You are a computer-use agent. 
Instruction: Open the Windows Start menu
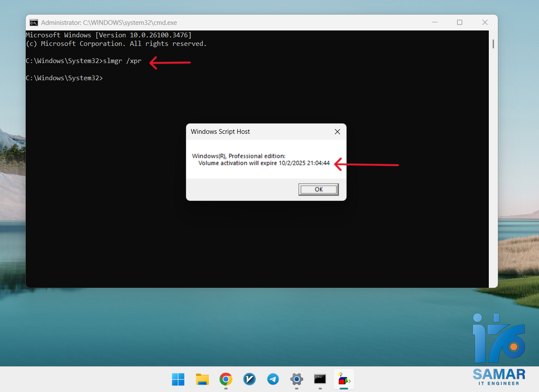coord(178,379)
